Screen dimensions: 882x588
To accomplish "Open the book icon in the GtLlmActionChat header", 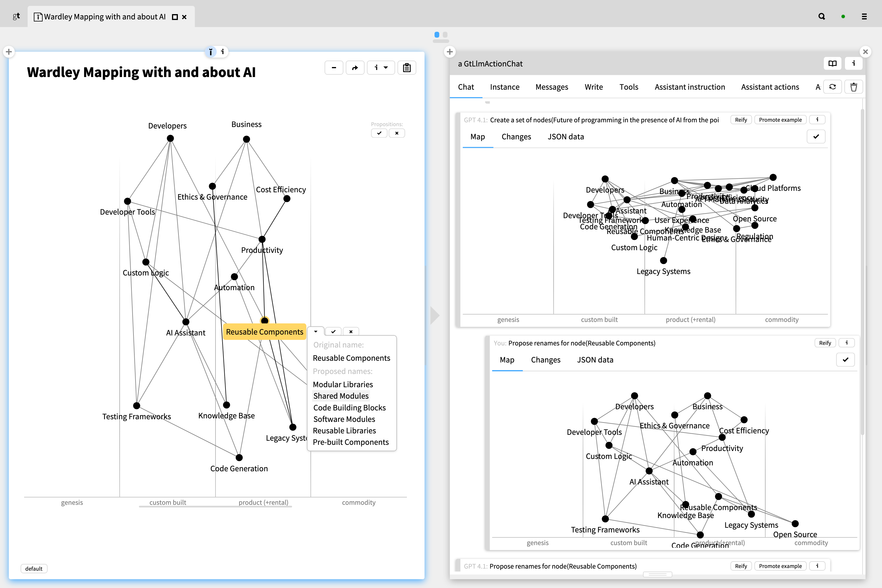I will click(x=832, y=64).
